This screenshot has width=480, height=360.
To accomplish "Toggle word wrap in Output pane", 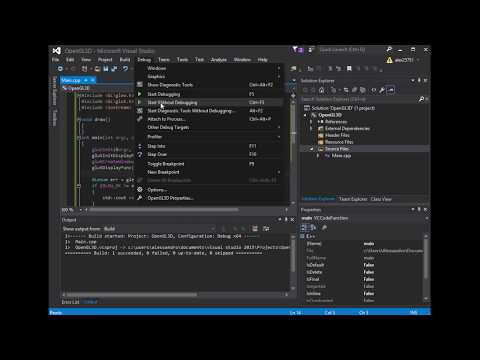I will click(x=266, y=229).
